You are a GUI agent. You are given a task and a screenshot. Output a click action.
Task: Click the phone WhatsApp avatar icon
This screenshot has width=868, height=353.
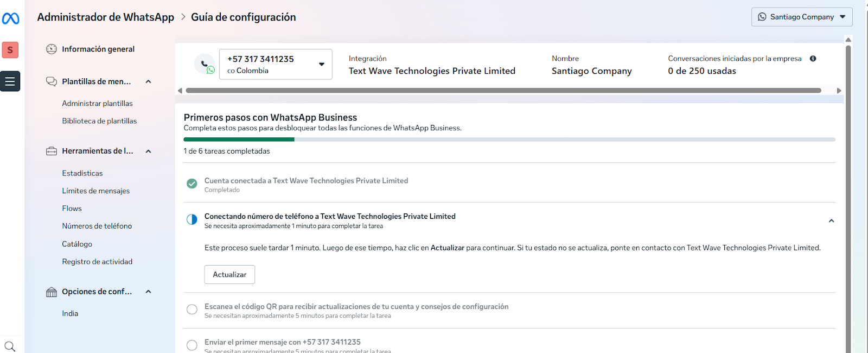(x=205, y=65)
